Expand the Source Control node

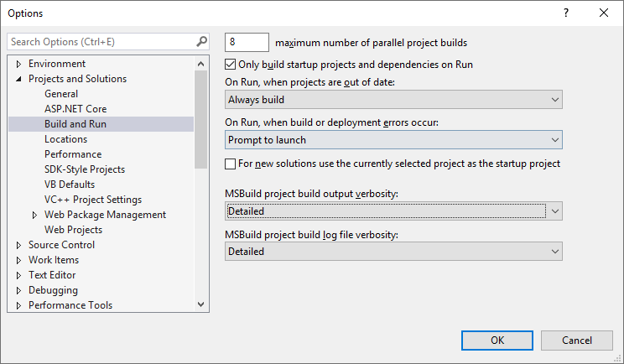click(x=18, y=245)
